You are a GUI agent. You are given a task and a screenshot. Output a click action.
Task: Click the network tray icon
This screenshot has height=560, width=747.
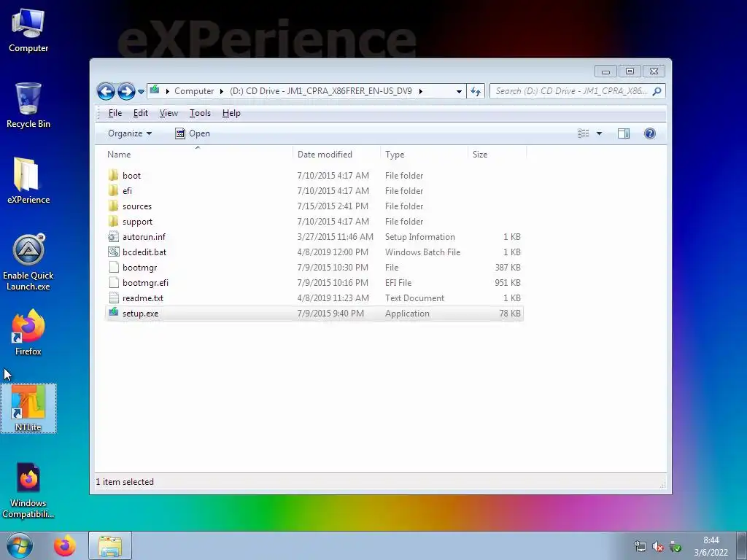(640, 547)
